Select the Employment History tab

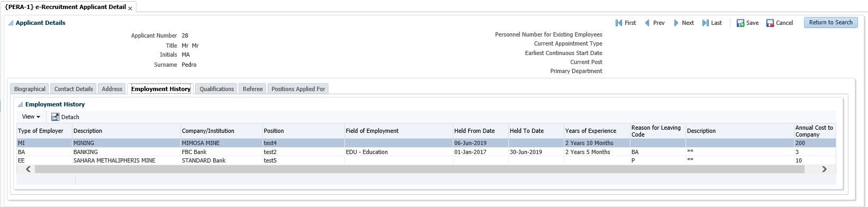click(161, 89)
